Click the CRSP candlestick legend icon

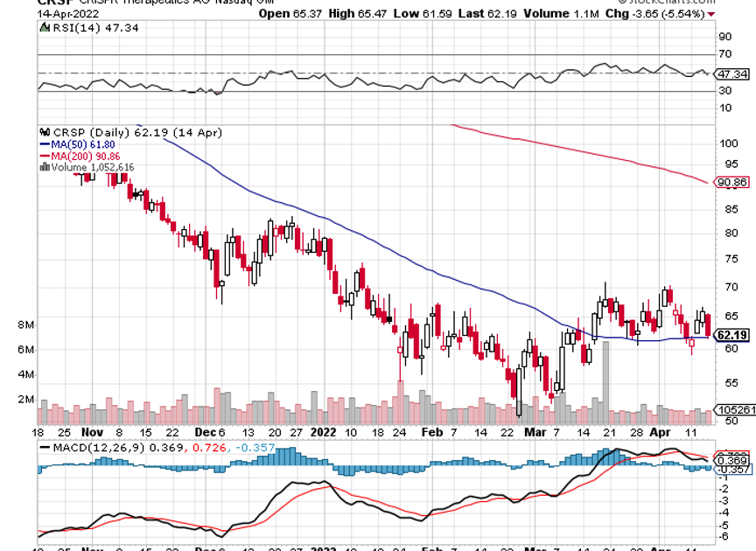point(44,132)
